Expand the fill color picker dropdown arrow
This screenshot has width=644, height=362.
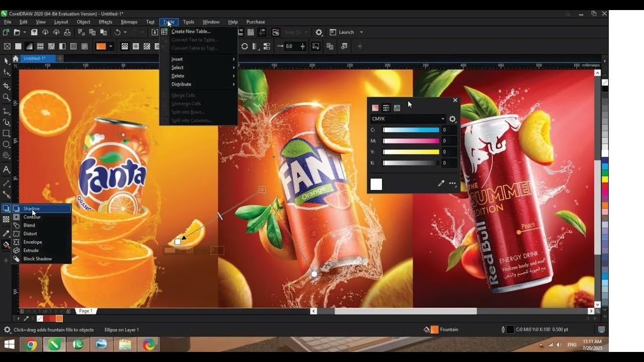[111, 46]
